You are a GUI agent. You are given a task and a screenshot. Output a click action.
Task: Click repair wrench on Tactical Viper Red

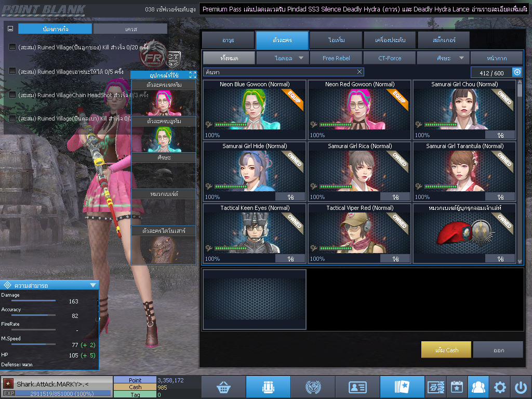[x=314, y=248]
